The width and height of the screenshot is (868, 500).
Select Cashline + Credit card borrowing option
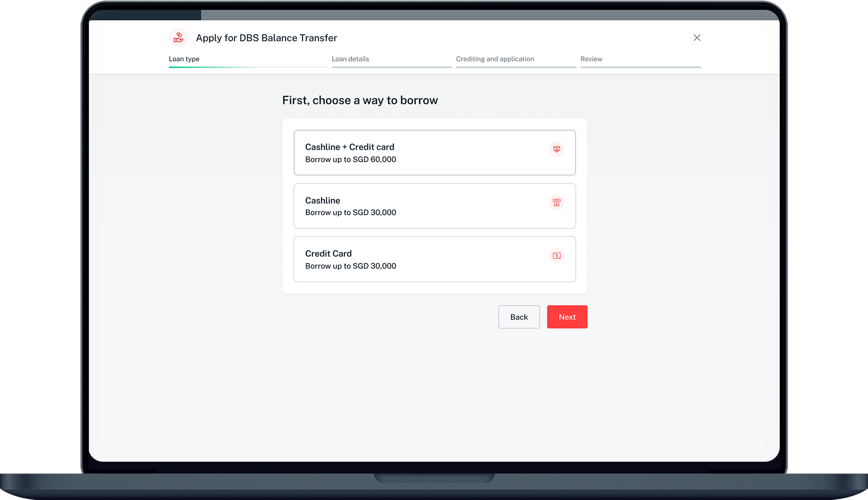pos(434,152)
